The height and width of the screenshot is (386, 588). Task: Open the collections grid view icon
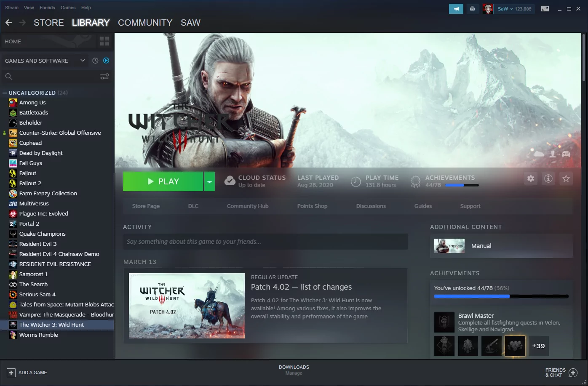[104, 41]
